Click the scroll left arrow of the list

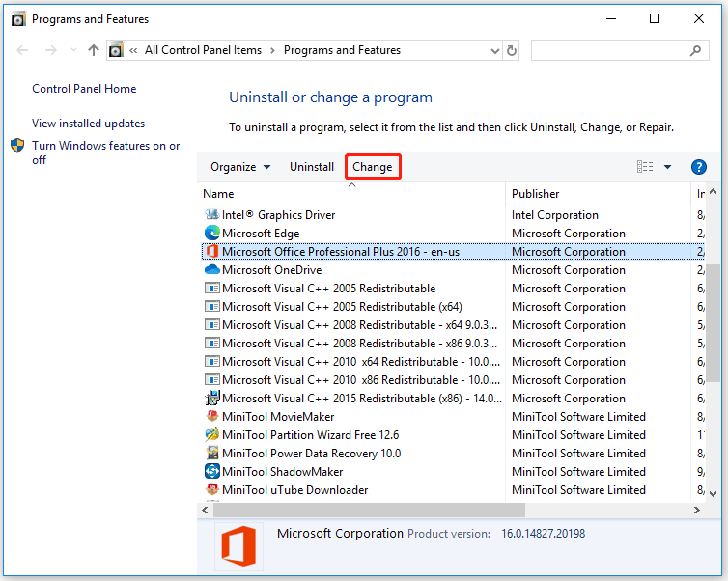[206, 510]
